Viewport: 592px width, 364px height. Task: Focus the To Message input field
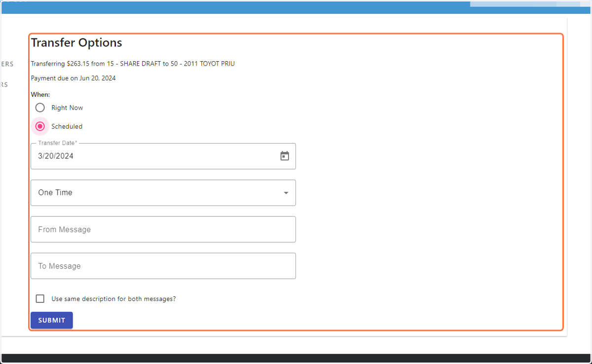(163, 266)
